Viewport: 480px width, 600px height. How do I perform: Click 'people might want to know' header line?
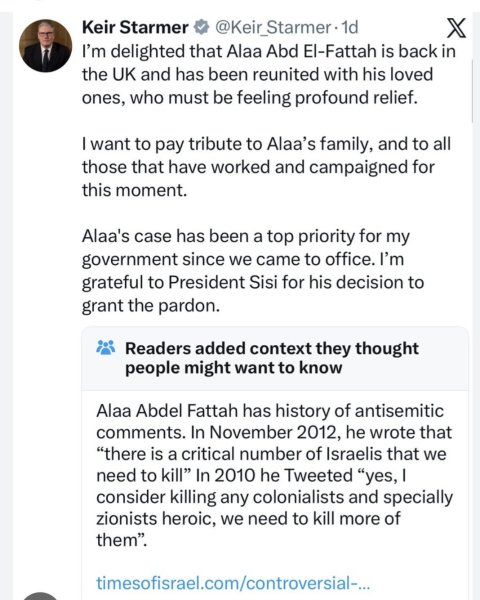click(x=233, y=368)
